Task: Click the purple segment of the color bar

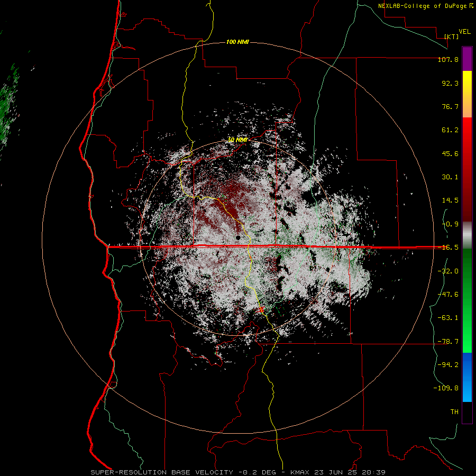Action: 467,59
